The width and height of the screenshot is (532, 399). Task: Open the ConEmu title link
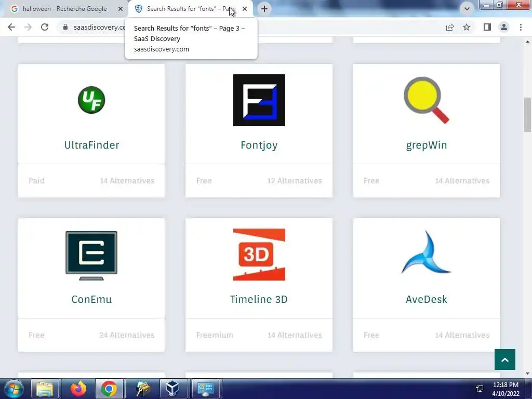pyautogui.click(x=91, y=299)
